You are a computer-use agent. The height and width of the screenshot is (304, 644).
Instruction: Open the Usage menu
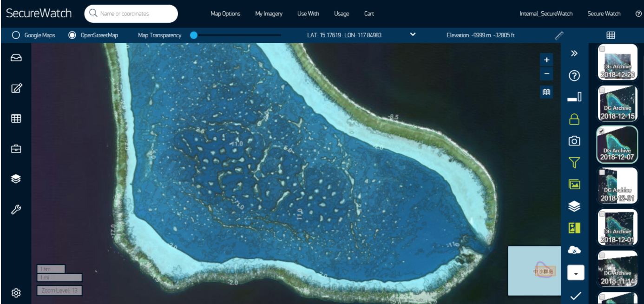(342, 14)
